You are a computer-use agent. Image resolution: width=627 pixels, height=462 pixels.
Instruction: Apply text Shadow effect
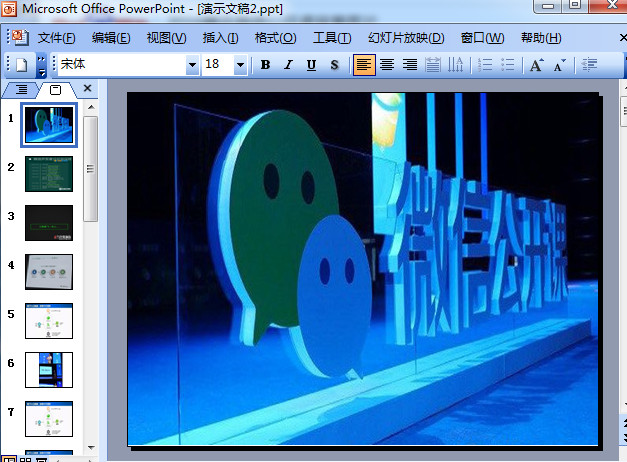[334, 65]
